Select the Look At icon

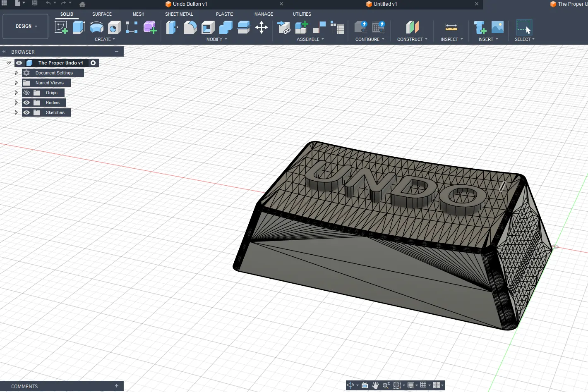coord(365,385)
